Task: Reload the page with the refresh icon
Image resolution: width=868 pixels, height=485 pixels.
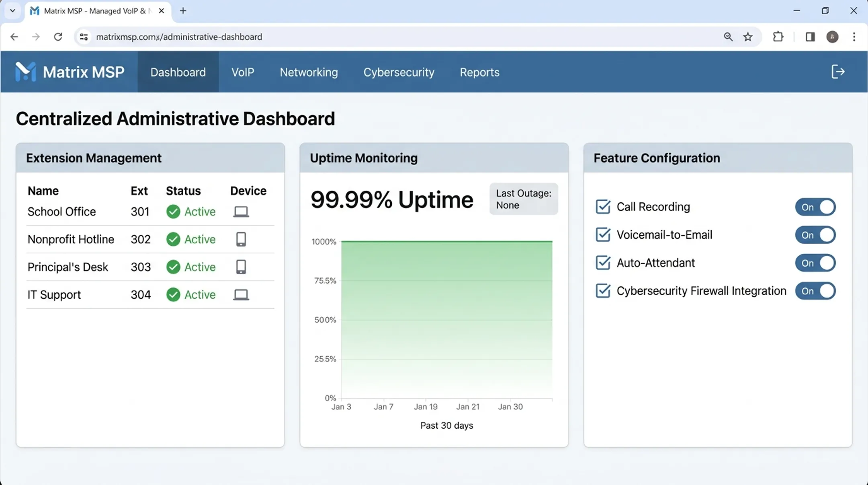Action: coord(58,37)
